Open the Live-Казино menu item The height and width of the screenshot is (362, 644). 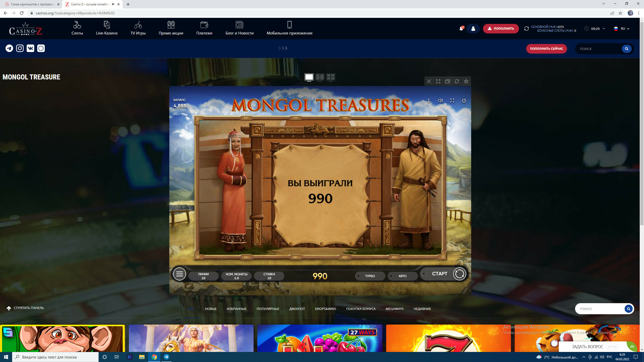pyautogui.click(x=107, y=28)
